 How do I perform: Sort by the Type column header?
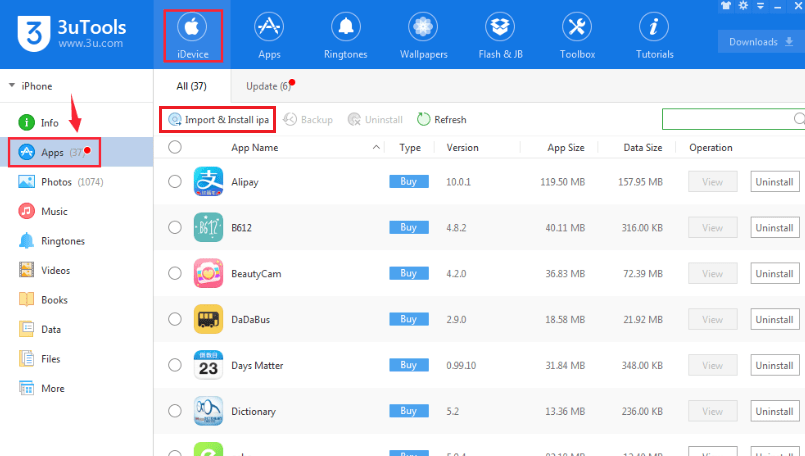[410, 148]
